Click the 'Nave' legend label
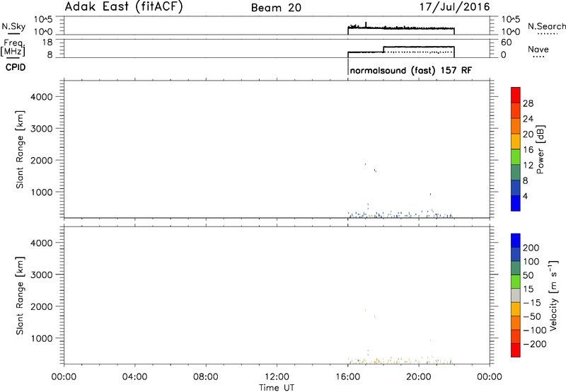Viewport: 566px width, 392px height. point(538,50)
